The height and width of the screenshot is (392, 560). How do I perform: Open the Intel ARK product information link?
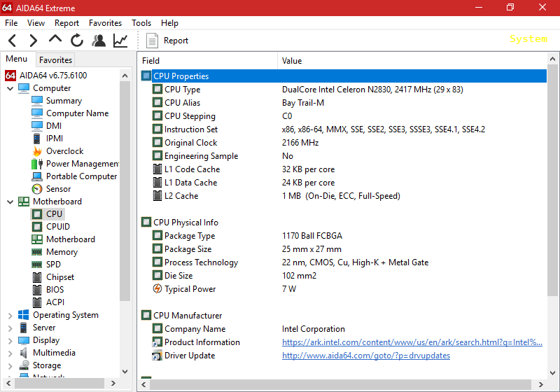412,342
